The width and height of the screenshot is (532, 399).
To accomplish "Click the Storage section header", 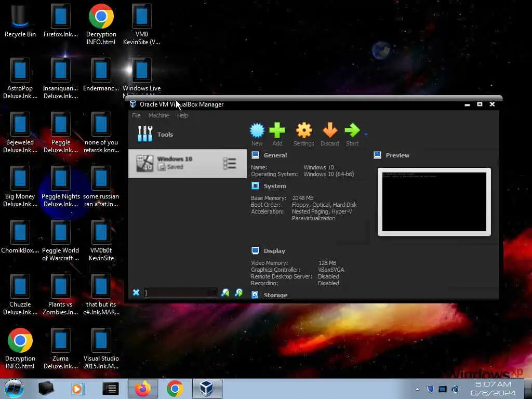I will pos(275,295).
